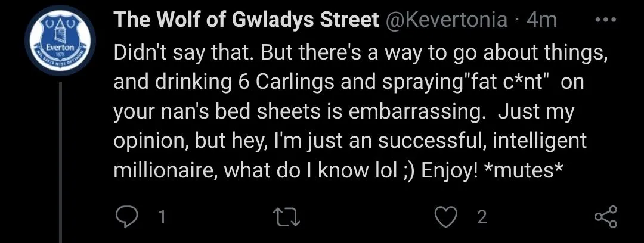Click the @Kevertonia handle
The width and height of the screenshot is (644, 243).
[x=447, y=21]
